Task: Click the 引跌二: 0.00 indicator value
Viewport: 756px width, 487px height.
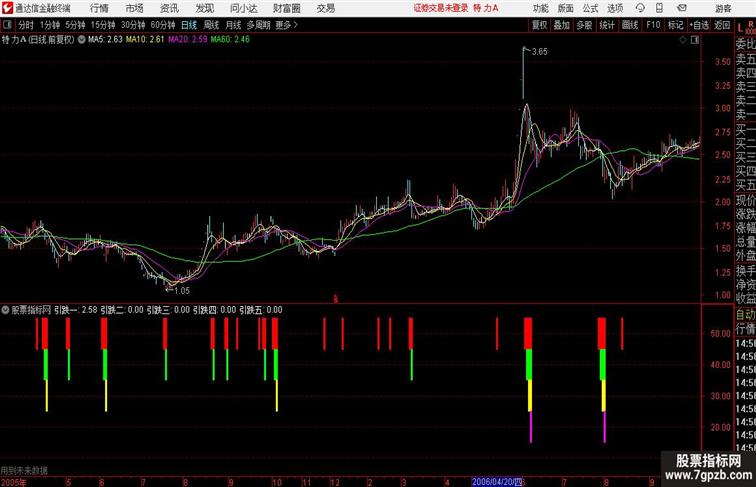Action: [x=122, y=310]
